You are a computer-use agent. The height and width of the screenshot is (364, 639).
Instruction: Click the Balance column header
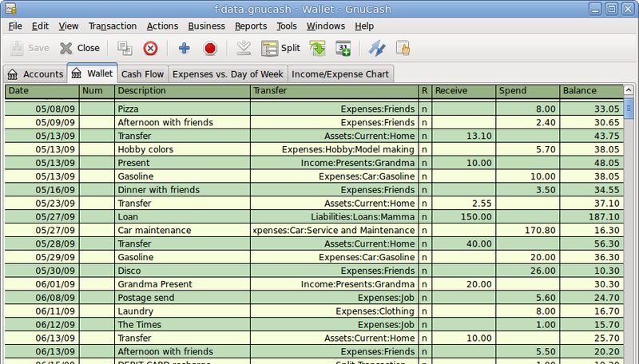click(x=591, y=91)
